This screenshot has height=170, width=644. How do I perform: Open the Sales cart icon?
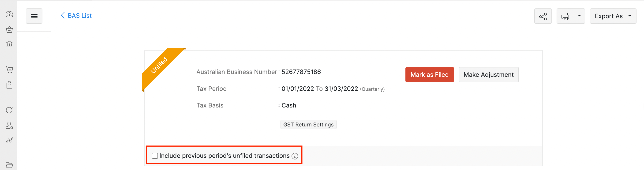9,69
